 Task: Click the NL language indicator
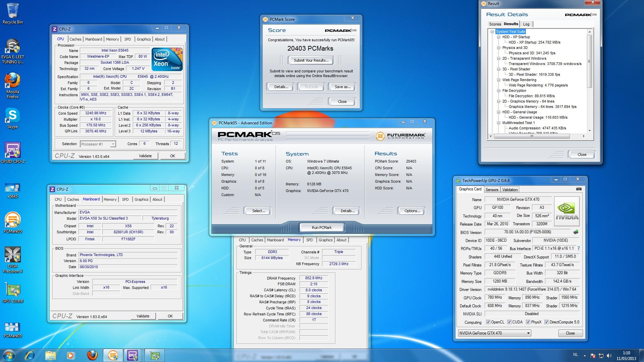click(x=576, y=355)
